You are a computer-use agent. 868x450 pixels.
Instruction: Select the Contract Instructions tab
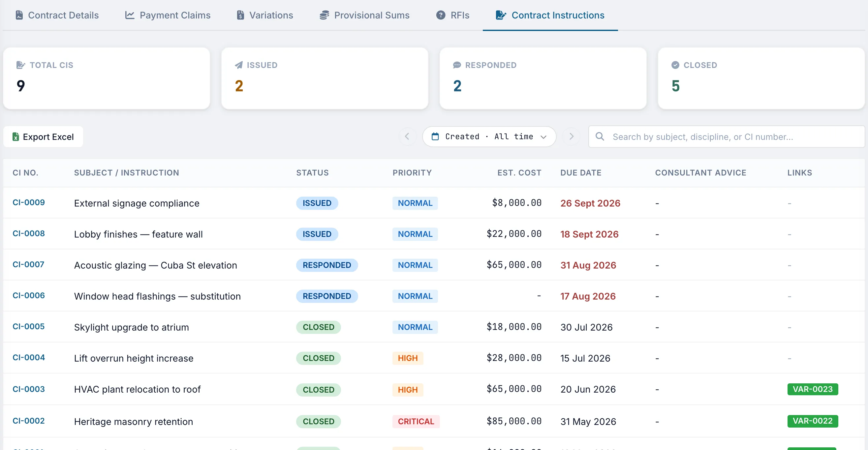pos(550,15)
